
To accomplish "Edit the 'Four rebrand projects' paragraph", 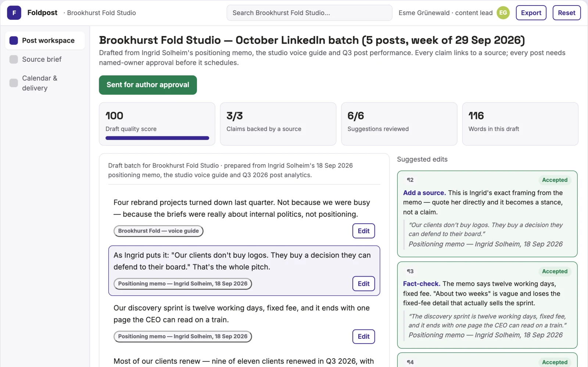I will (363, 231).
